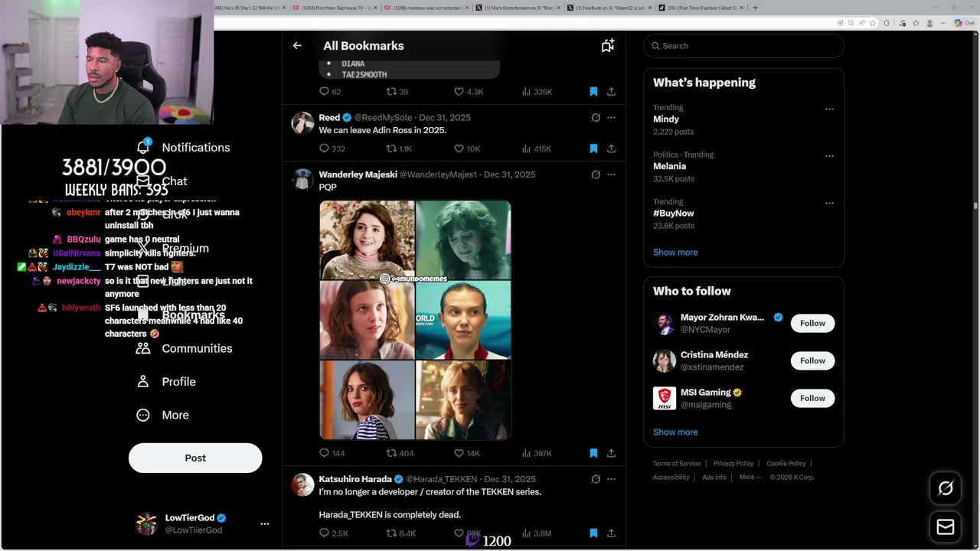This screenshot has width=980, height=551.
Task: Repost the top post with 39 reposts
Action: pyautogui.click(x=391, y=92)
